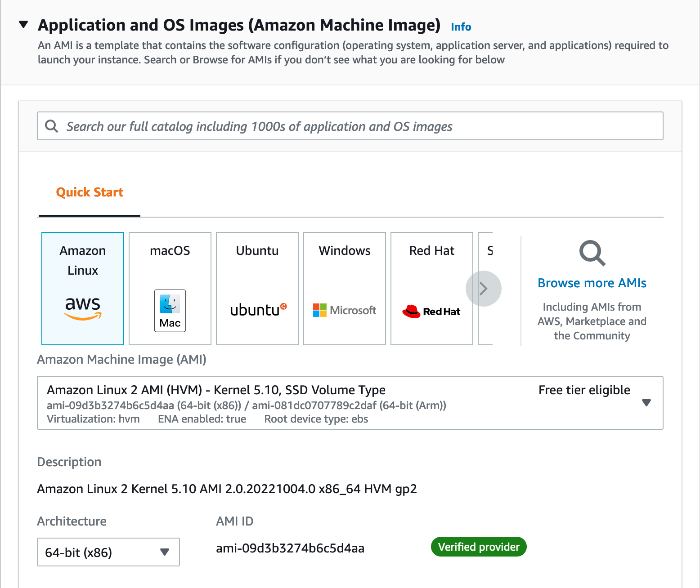Click the Virtualization: hvm text
This screenshot has height=588, width=700.
coord(93,419)
